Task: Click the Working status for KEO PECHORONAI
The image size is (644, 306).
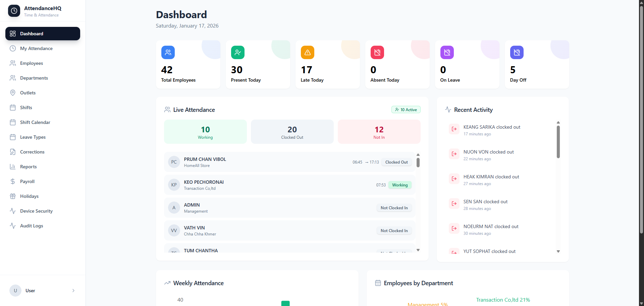Action: click(400, 185)
